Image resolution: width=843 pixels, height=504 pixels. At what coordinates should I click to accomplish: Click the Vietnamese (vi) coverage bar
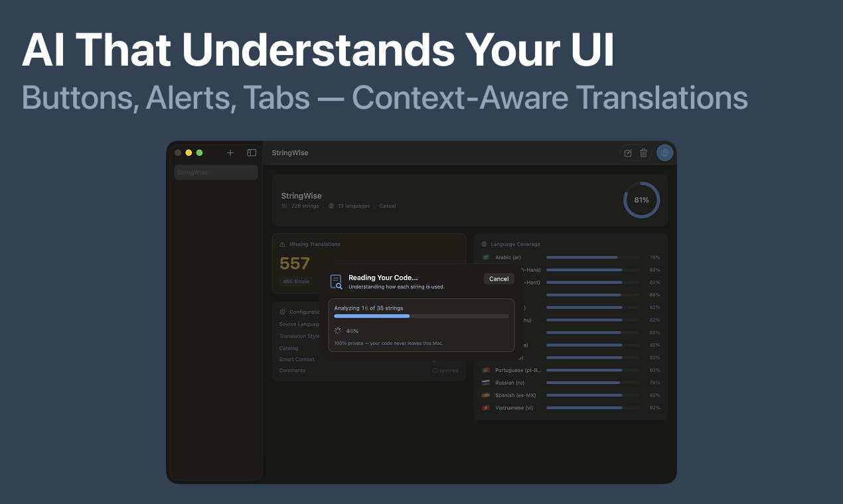pyautogui.click(x=593, y=408)
